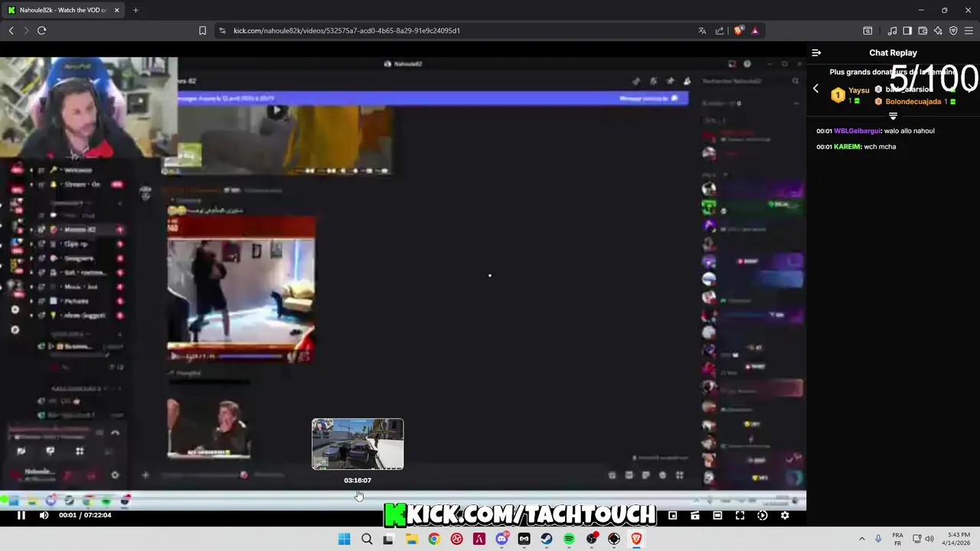Image resolution: width=980 pixels, height=551 pixels.
Task: Share this page icon
Action: pos(720,31)
